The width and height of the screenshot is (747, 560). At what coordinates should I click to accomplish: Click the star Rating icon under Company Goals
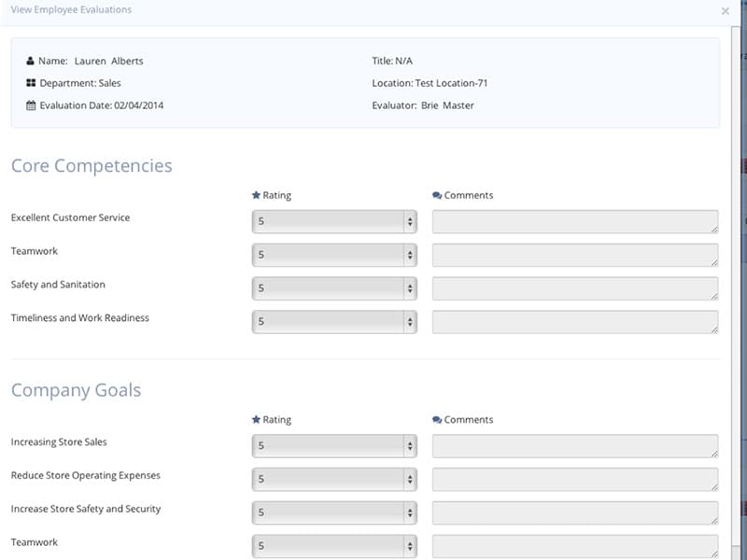click(256, 419)
